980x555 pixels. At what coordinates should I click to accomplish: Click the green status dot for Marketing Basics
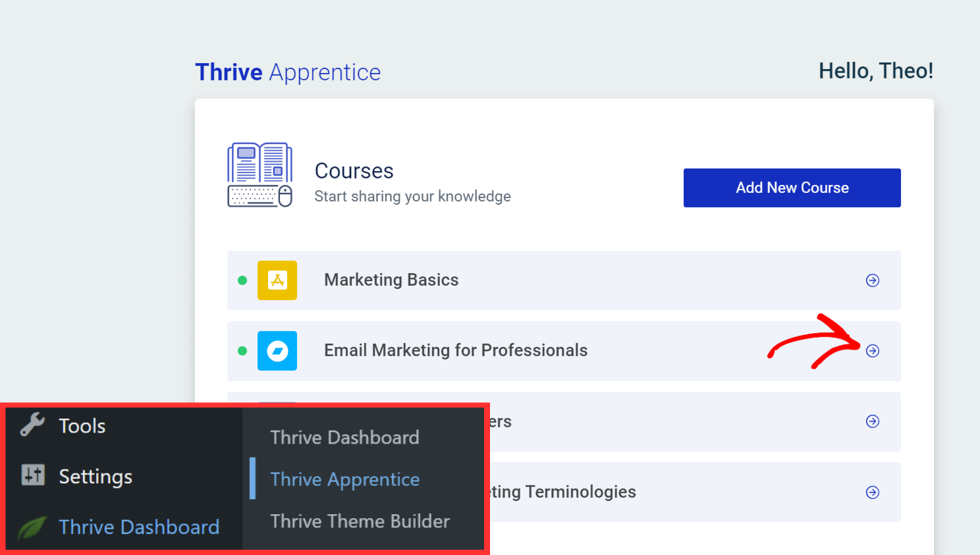(x=242, y=280)
